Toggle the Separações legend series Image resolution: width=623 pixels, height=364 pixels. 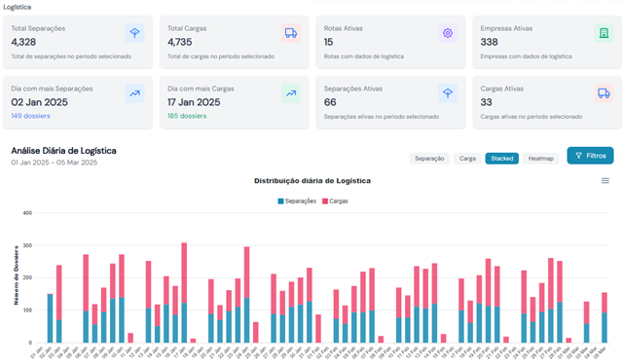pos(297,201)
